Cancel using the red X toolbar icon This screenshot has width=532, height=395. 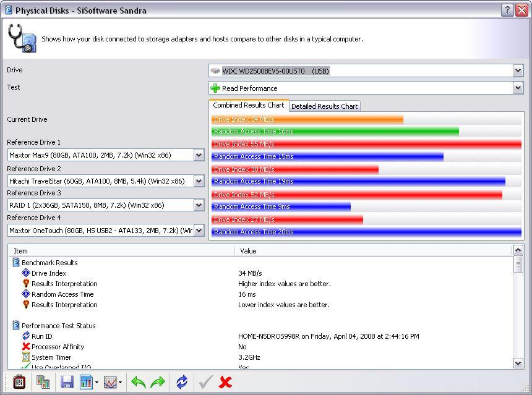point(225,382)
